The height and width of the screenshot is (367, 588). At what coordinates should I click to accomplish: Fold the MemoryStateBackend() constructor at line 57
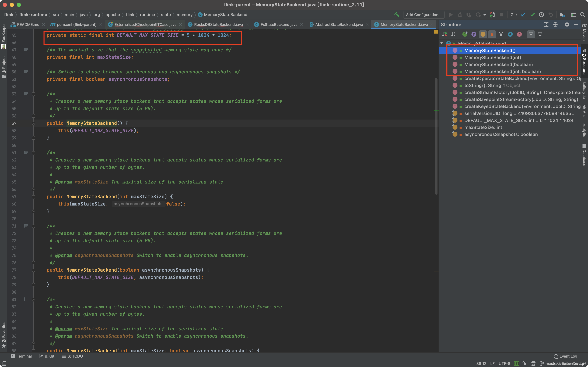34,123
